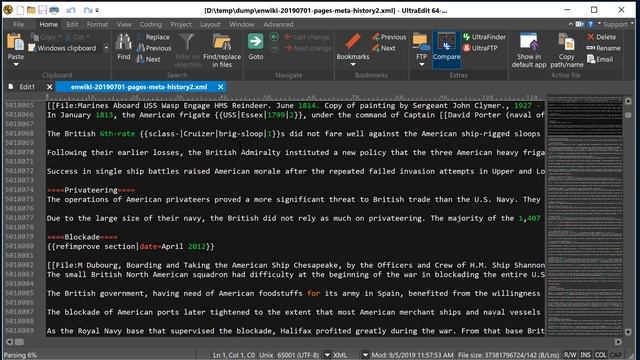This screenshot has width=640, height=360.
Task: Switch to the Format ribbon tab
Action: [97, 24]
